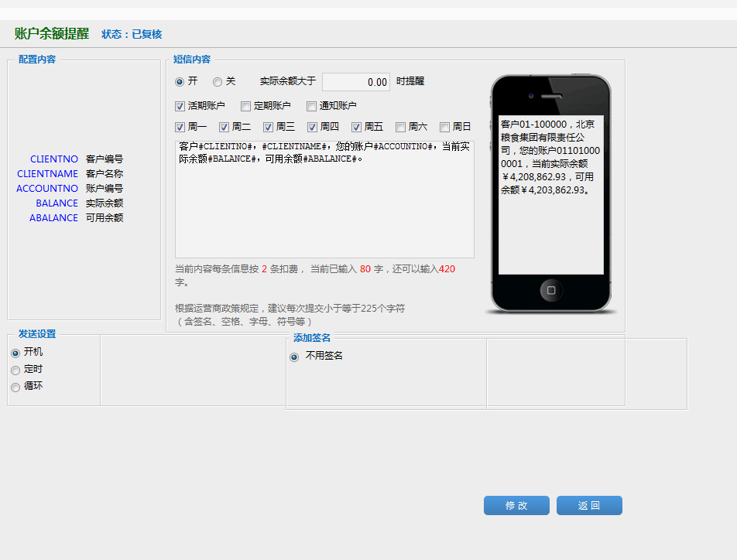Enable the 定期账户 checkbox
This screenshot has width=737, height=560.
[x=246, y=107]
